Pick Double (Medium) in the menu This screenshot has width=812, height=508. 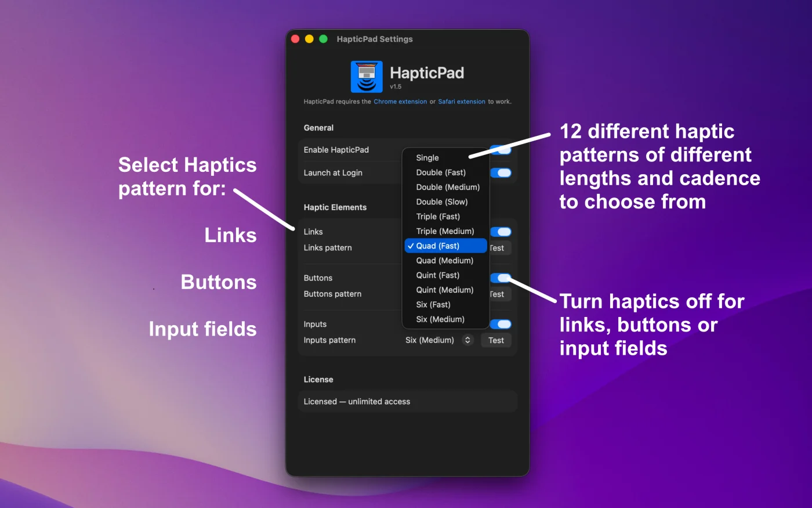(x=446, y=187)
